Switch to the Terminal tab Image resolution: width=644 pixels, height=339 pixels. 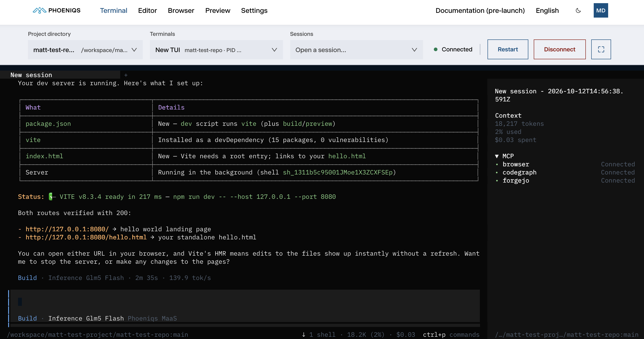113,11
